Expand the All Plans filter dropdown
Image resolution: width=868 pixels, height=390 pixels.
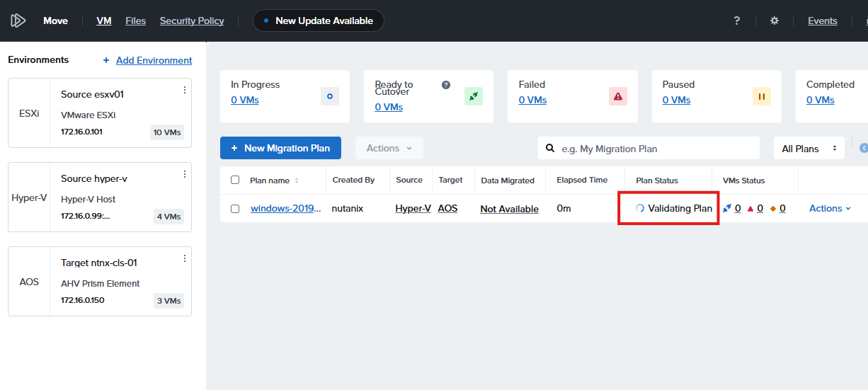pos(809,149)
